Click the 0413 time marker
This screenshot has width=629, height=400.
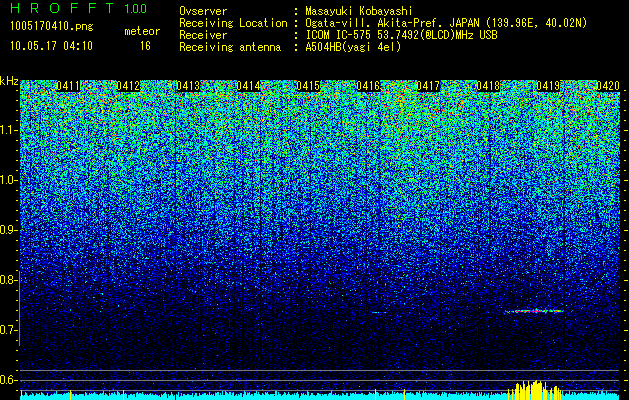coord(188,86)
